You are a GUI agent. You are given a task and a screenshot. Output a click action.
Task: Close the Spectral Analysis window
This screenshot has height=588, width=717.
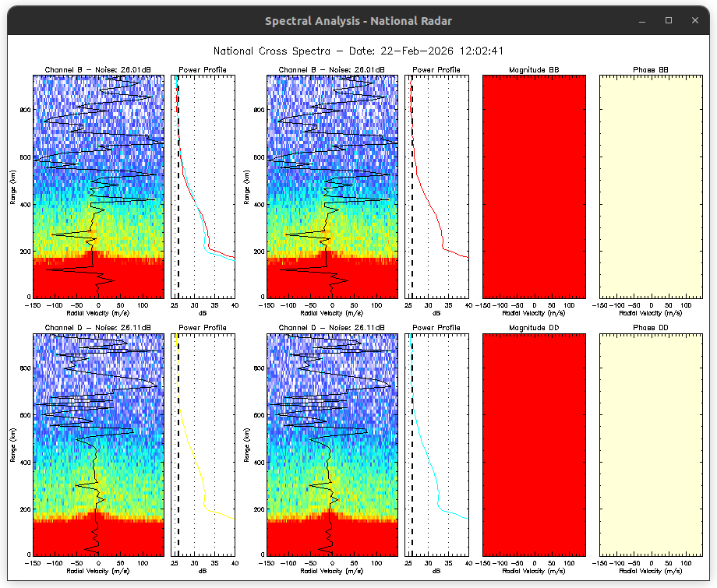point(693,21)
